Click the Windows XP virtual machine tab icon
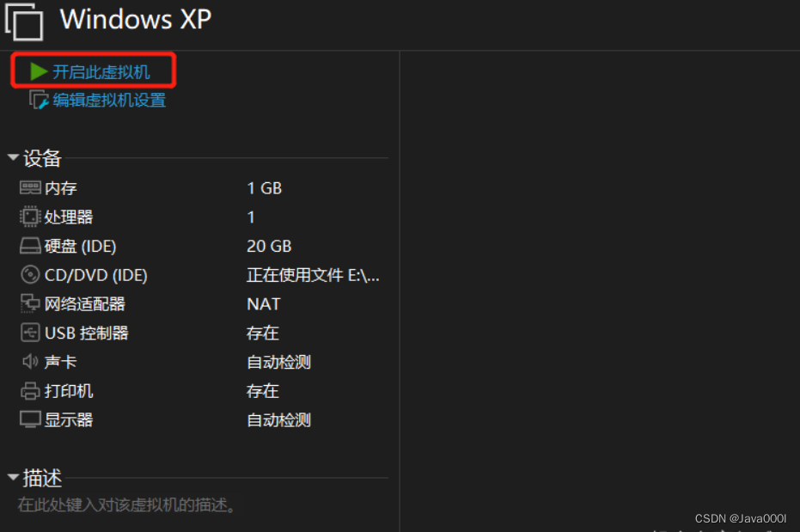The width and height of the screenshot is (800, 532). tap(24, 22)
